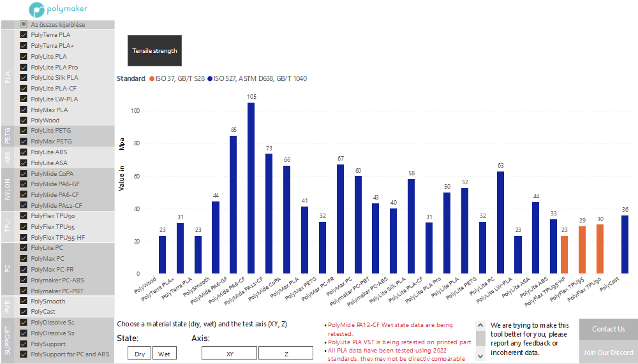This screenshot has width=638, height=364.
Task: Click the notes scrollbar down arrow
Action: coord(480,356)
